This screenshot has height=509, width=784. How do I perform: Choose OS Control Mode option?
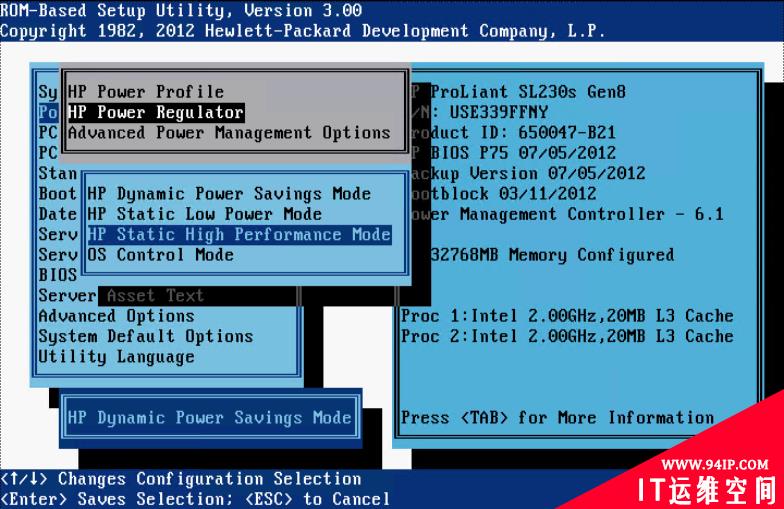160,254
